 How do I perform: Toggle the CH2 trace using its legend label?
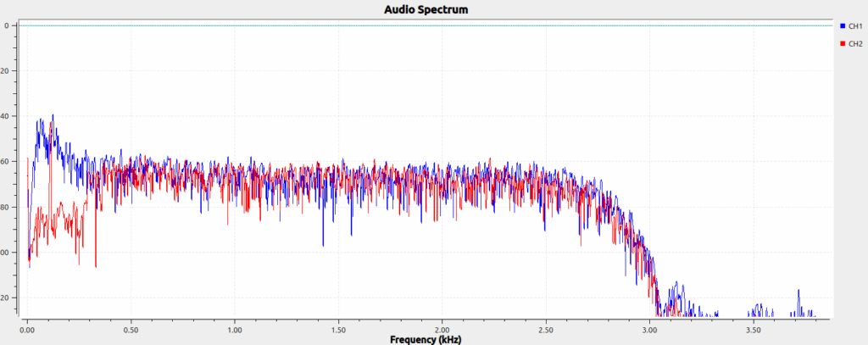click(855, 43)
